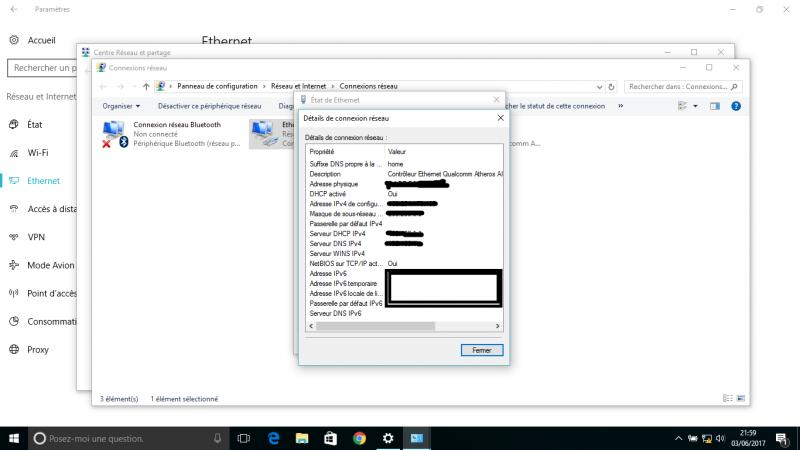Open Settings gear on taskbar
The width and height of the screenshot is (800, 450).
pos(388,438)
